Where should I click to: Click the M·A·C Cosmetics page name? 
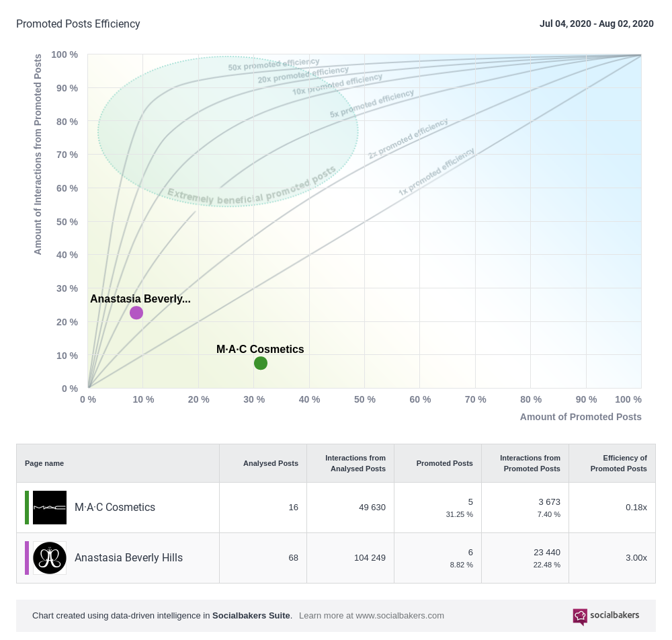coord(115,508)
